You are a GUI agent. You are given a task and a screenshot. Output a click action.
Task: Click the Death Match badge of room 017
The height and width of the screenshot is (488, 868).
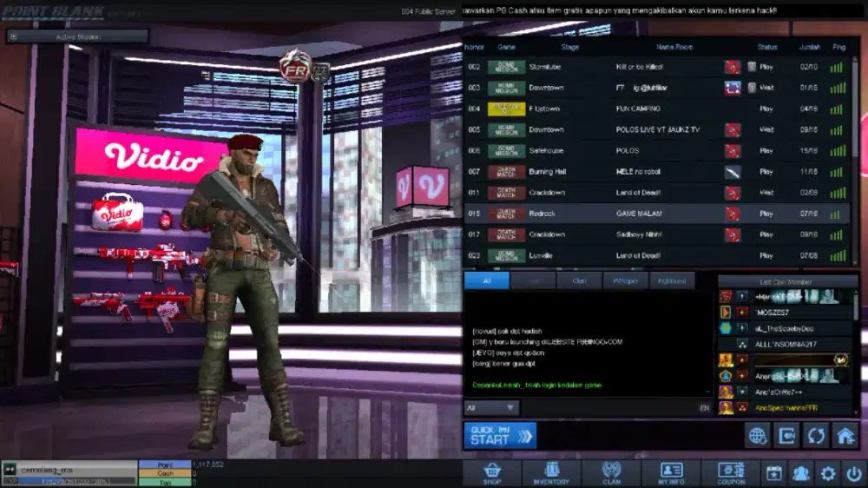click(506, 234)
